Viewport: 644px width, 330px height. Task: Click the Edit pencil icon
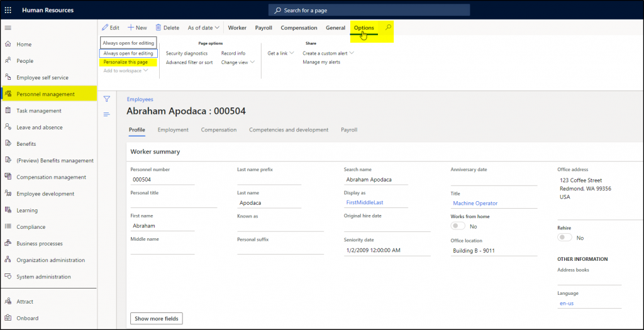click(106, 28)
